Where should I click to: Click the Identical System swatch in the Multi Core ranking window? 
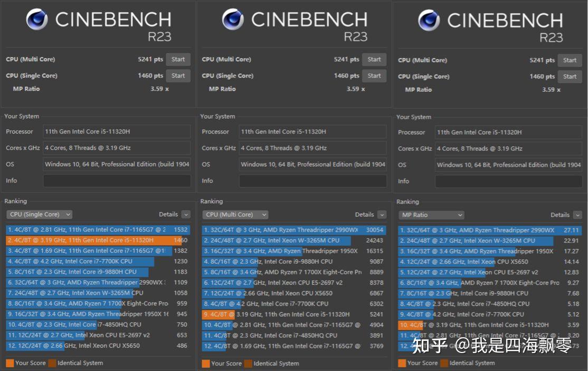(248, 364)
